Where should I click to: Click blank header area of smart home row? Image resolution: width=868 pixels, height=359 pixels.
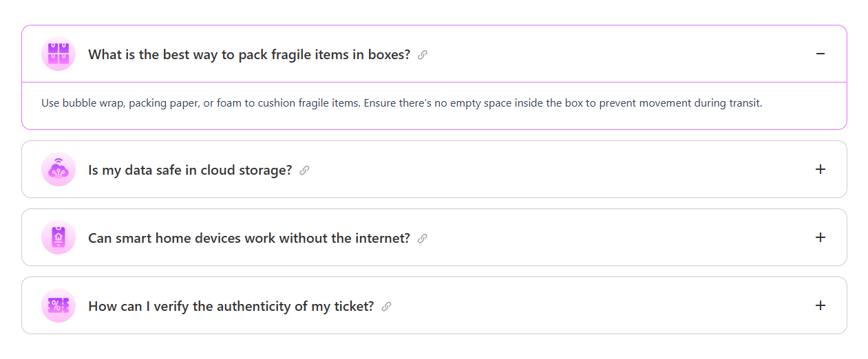(620, 238)
